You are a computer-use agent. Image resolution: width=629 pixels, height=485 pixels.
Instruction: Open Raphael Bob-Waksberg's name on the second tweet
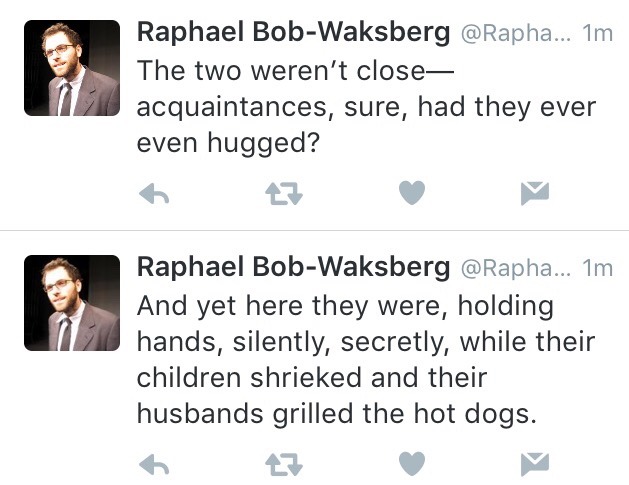pos(292,267)
